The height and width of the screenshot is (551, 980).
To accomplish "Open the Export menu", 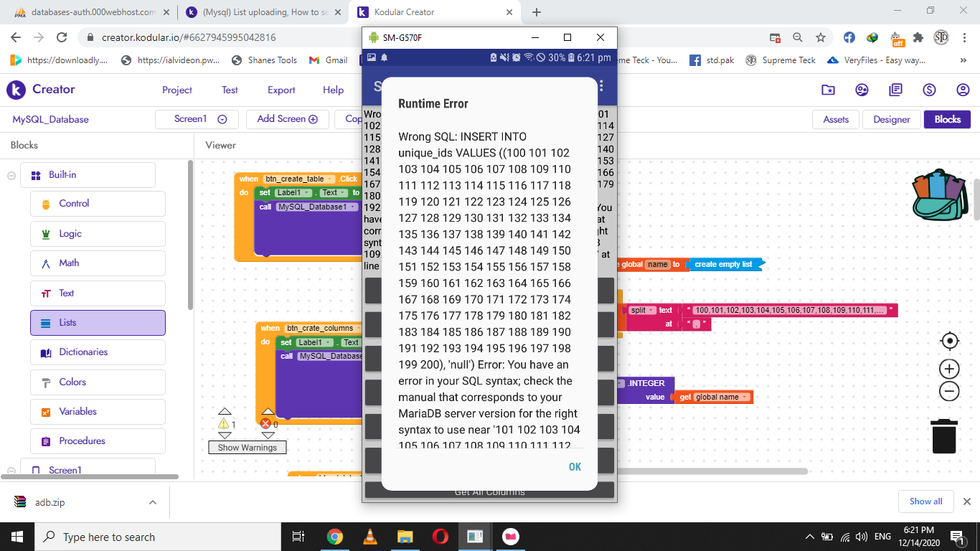I will point(281,90).
